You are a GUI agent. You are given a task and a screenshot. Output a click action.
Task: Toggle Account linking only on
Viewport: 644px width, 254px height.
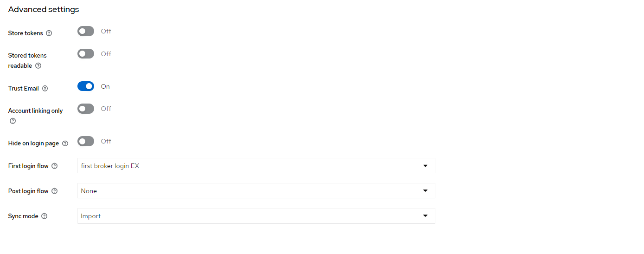86,109
